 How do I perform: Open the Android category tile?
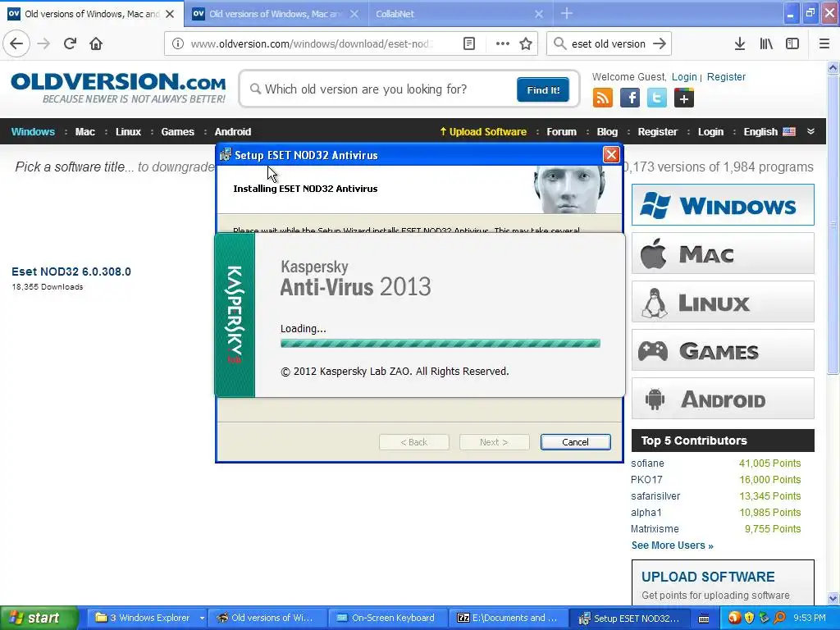[x=723, y=399]
